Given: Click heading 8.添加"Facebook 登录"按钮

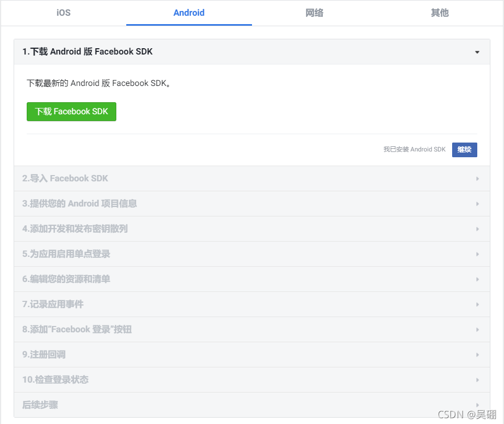Looking at the screenshot, I should click(77, 330).
